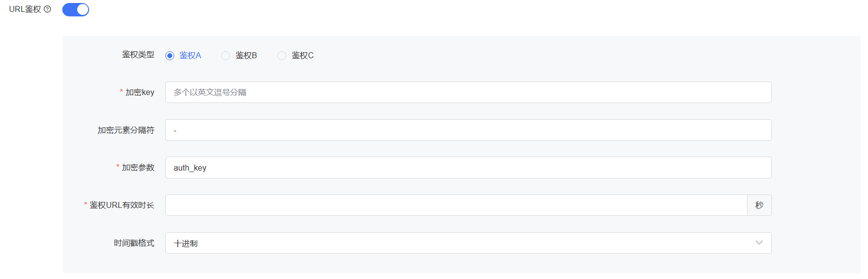Focus the 加密key input field
This screenshot has height=279, width=868.
tap(468, 93)
